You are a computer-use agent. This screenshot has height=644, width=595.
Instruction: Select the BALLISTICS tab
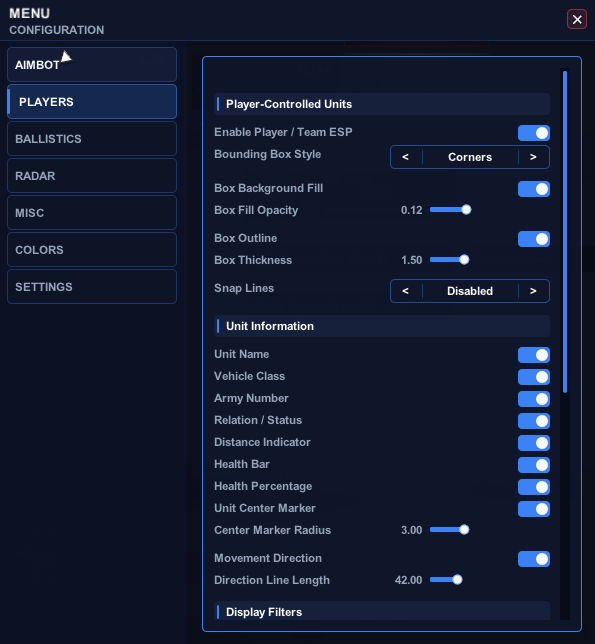point(92,139)
